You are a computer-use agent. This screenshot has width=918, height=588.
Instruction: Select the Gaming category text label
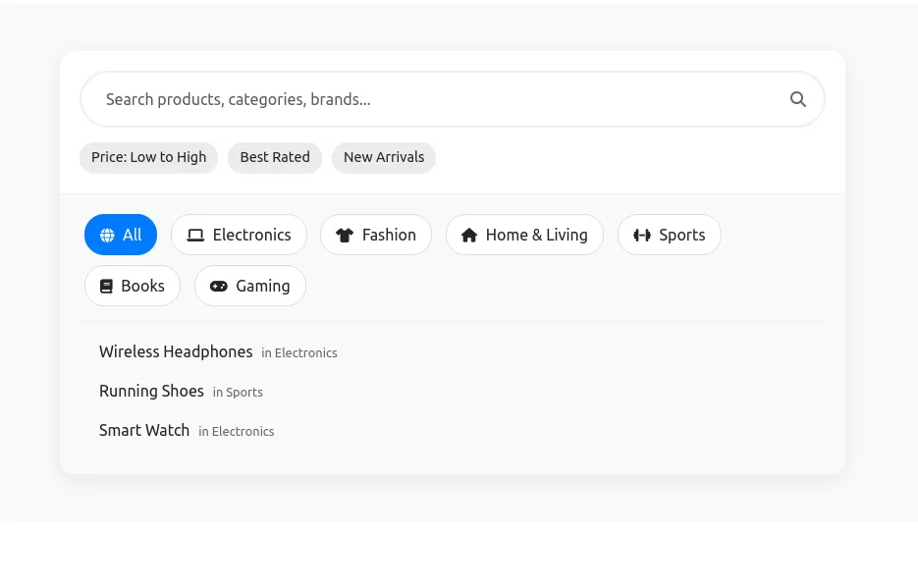(x=262, y=287)
